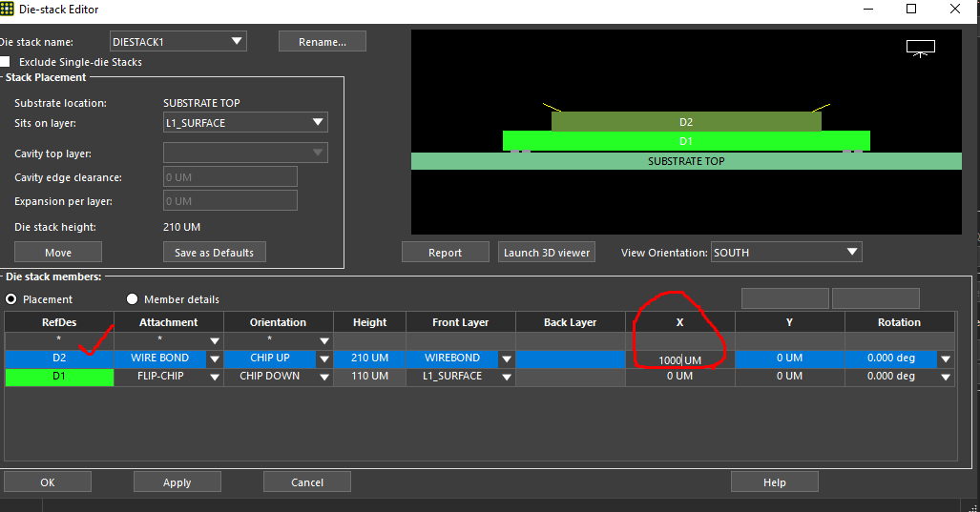Click the Help button
Screen dimensions: 980x512
[x=775, y=482]
